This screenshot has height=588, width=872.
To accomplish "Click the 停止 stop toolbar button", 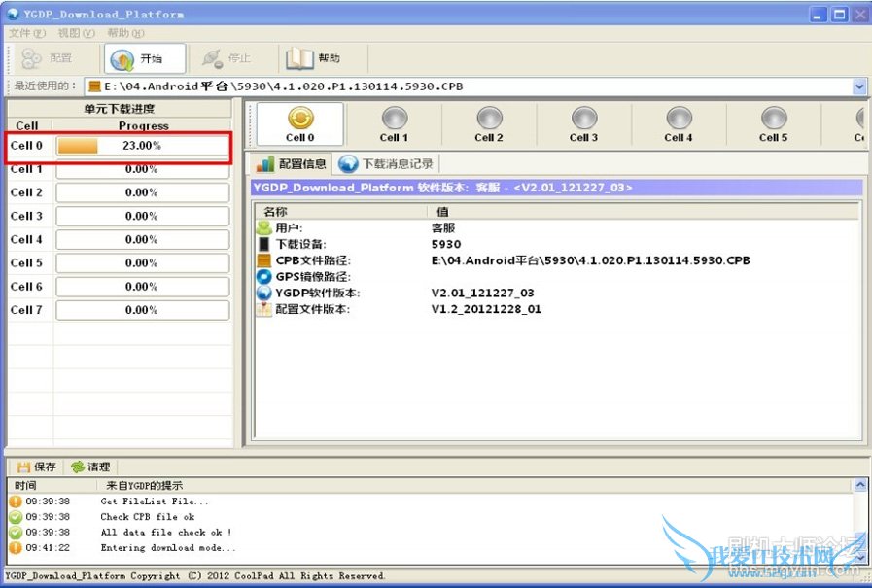I will coord(226,58).
